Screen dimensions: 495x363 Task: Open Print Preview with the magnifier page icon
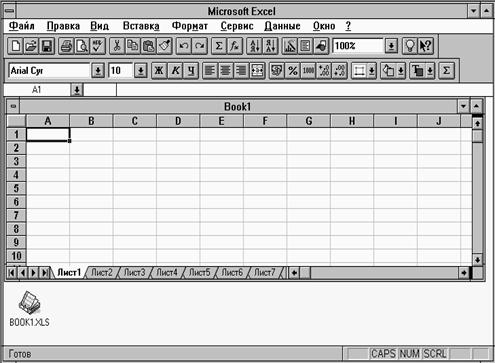point(82,46)
